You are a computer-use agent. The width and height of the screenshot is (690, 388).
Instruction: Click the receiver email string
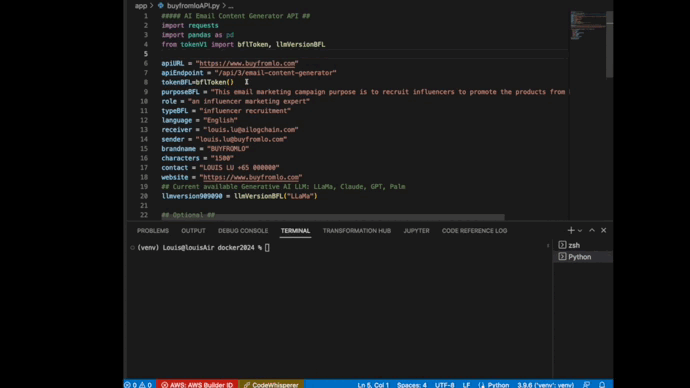coord(251,130)
